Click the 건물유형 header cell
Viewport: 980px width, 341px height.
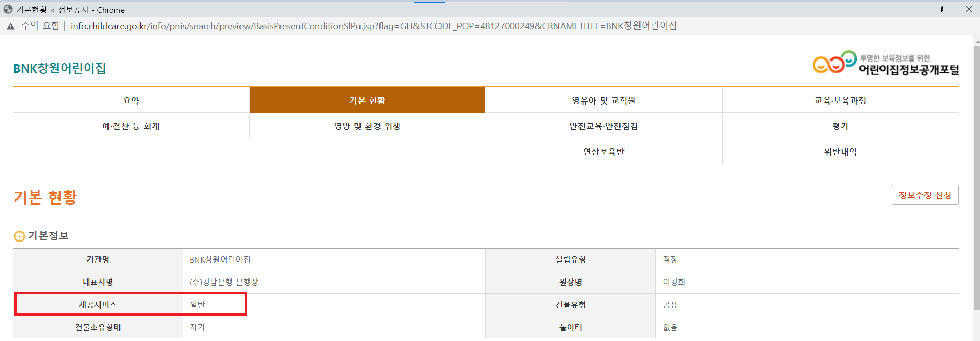(x=570, y=305)
